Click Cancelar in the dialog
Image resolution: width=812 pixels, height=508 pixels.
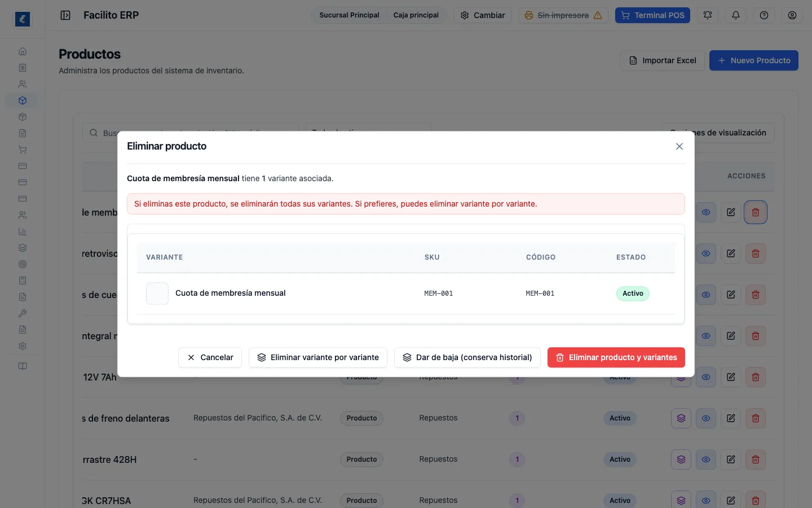pos(210,357)
